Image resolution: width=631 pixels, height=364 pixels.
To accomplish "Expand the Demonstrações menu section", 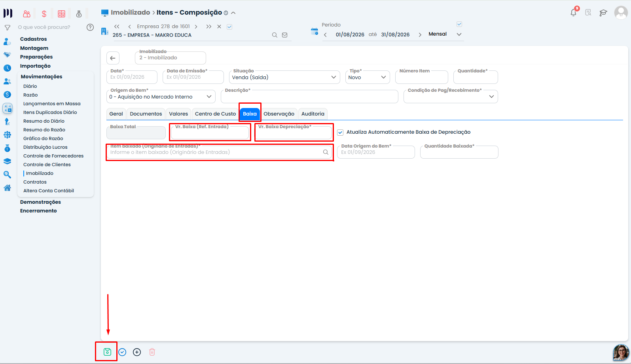I will point(40,202).
